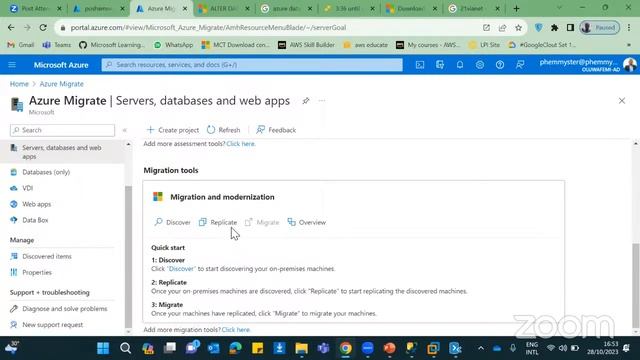Screen dimensions: 640x360
Task: Bookmark this page with the star icon
Action: (518, 27)
